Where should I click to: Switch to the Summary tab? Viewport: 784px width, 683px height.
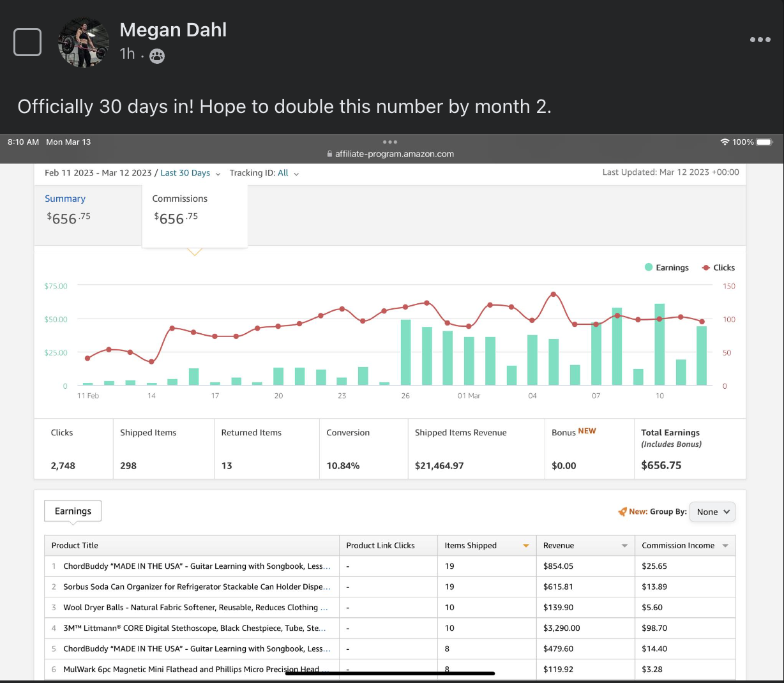point(65,199)
